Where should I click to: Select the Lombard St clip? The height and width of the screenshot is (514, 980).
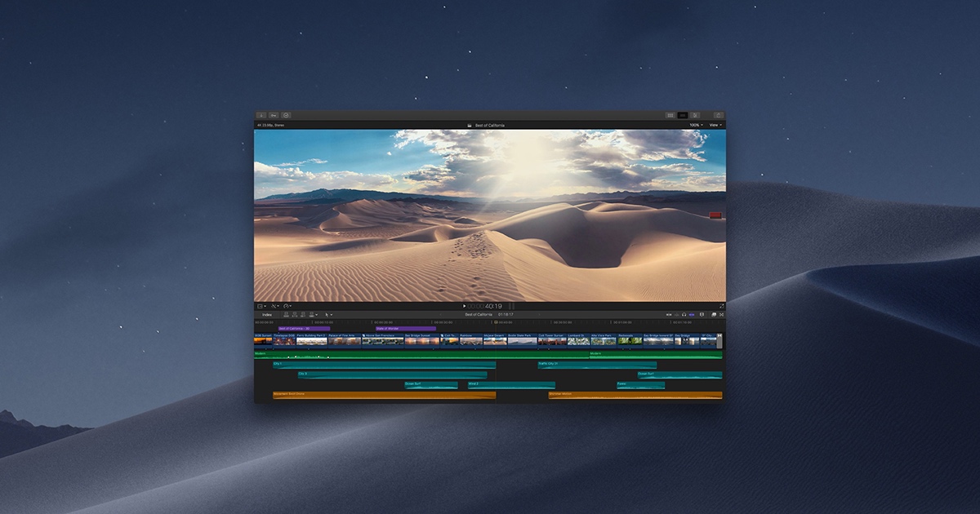coord(578,339)
